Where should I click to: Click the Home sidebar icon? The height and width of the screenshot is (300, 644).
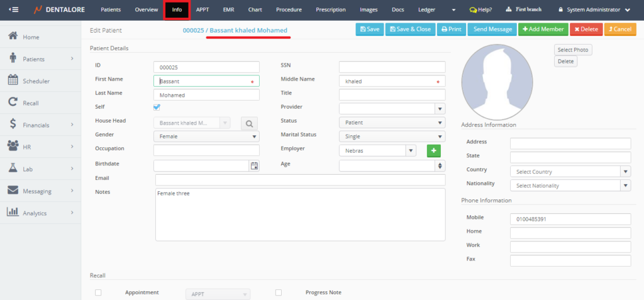click(13, 36)
